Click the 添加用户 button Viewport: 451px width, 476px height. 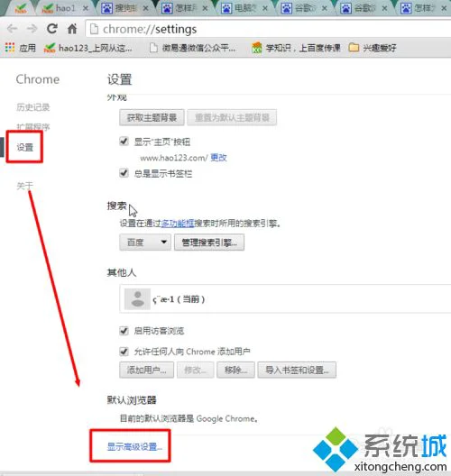[147, 370]
